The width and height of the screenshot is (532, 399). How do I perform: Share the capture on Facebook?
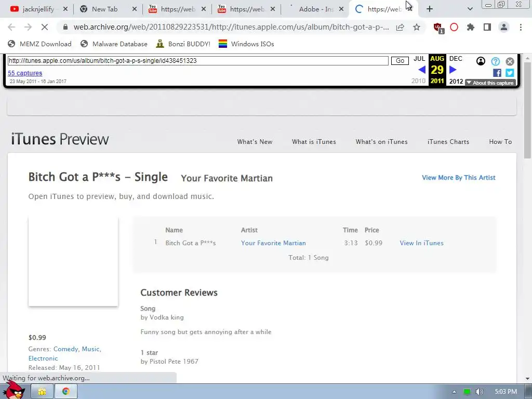coord(497,73)
